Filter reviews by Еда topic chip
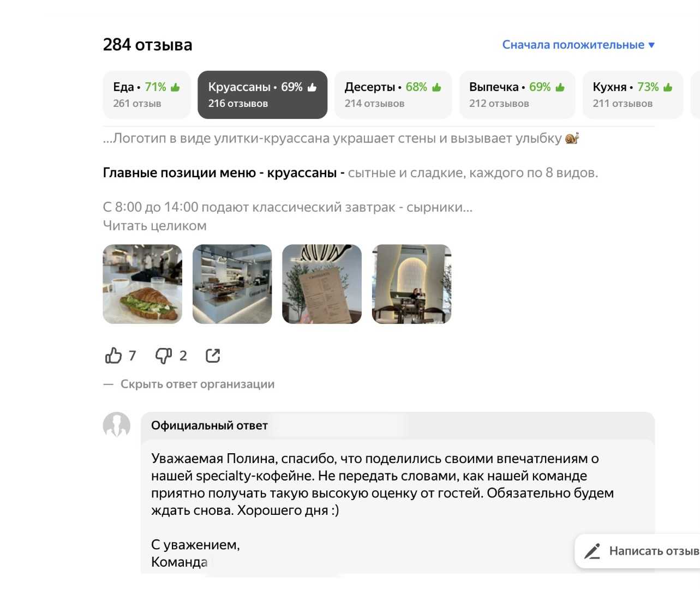 [147, 95]
